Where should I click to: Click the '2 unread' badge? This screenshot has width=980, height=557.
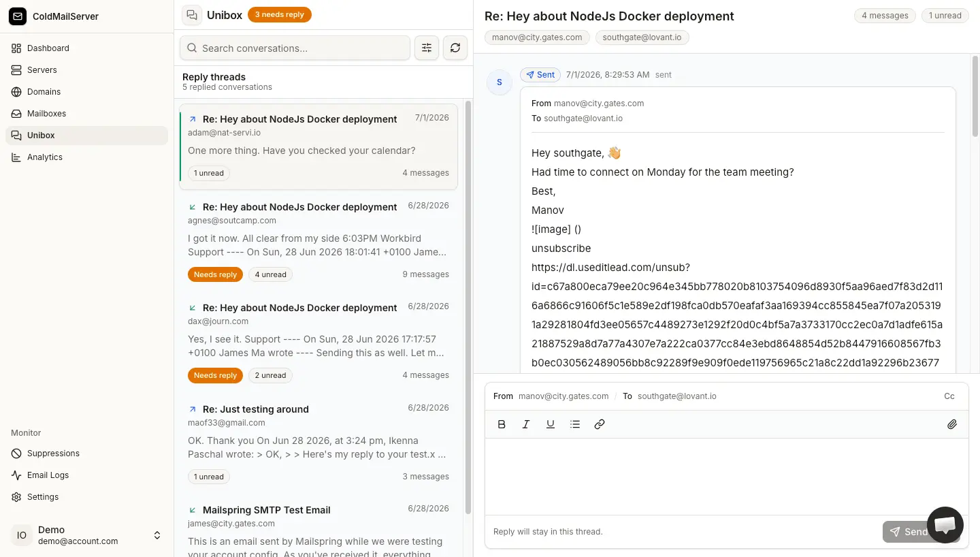[270, 375]
